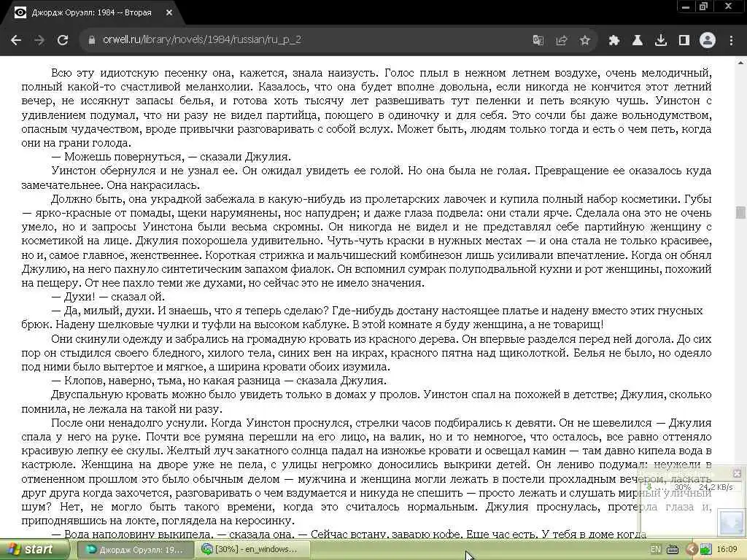Close the download progress popup
The image size is (747, 560).
point(737,473)
